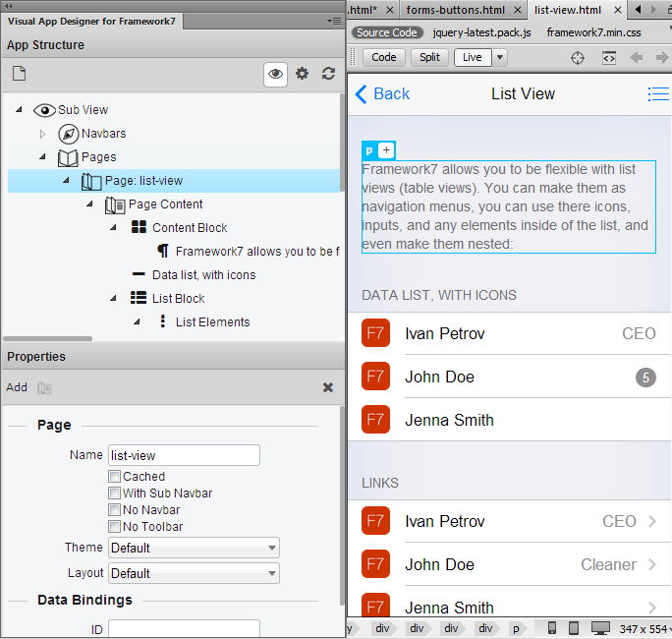672x639 pixels.
Task: Open the jquery-latest.pack.js related file
Action: 481,32
